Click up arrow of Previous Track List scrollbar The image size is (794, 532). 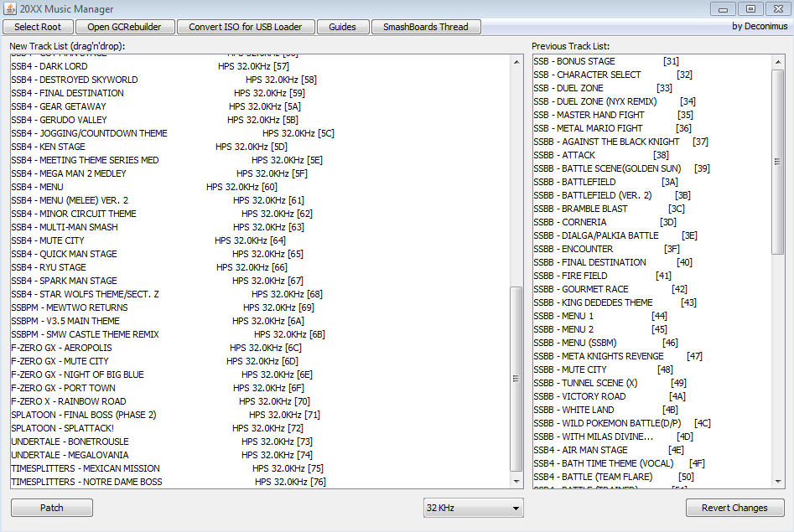778,62
